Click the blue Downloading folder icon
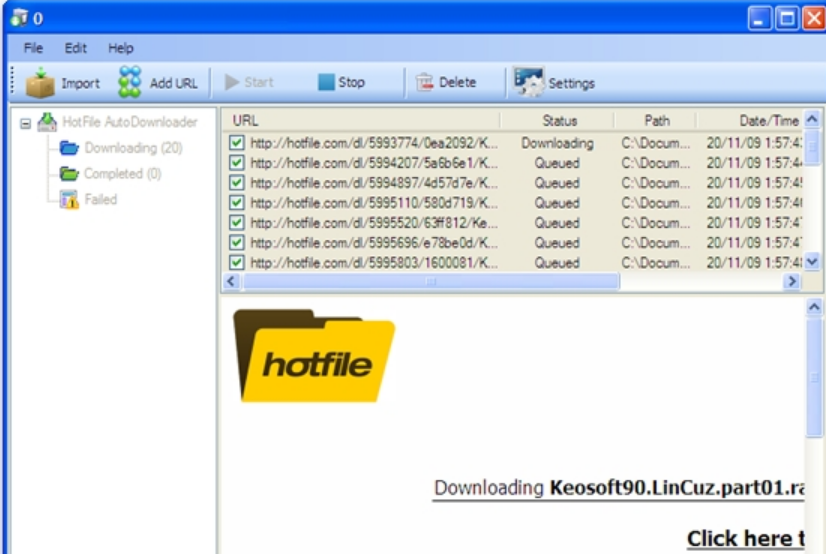 coord(69,148)
